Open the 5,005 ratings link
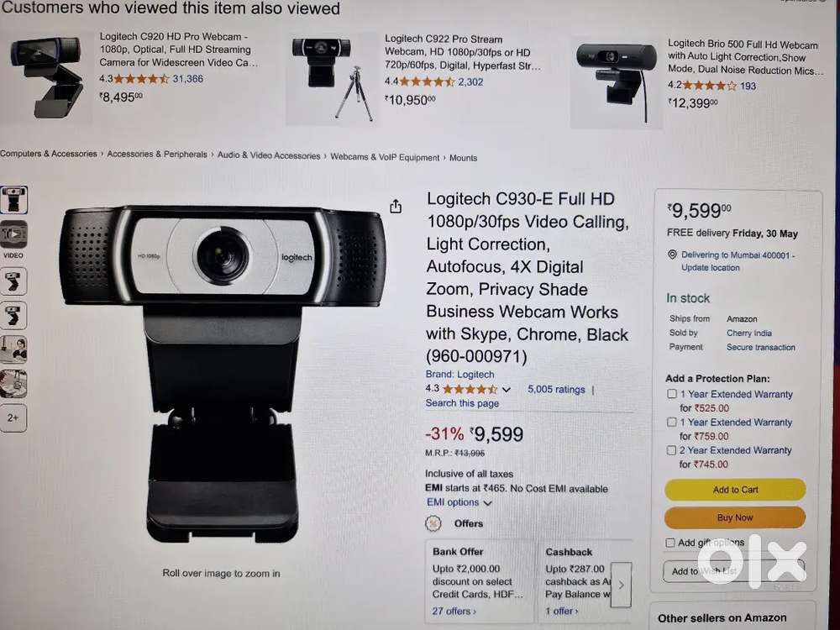The image size is (840, 630). pos(556,390)
